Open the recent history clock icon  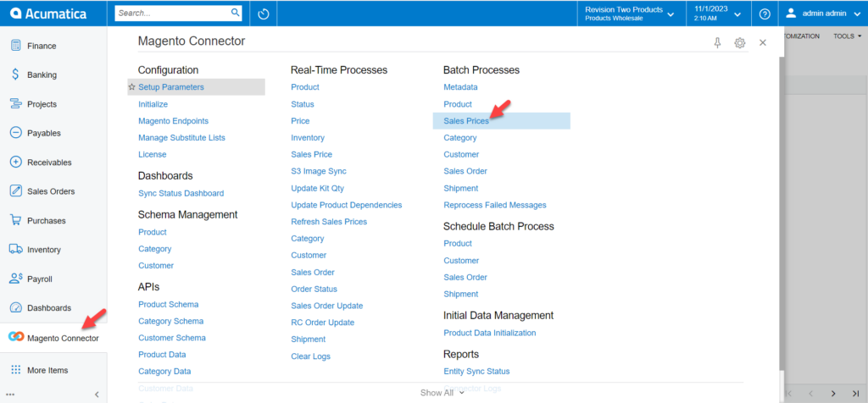[x=264, y=14]
